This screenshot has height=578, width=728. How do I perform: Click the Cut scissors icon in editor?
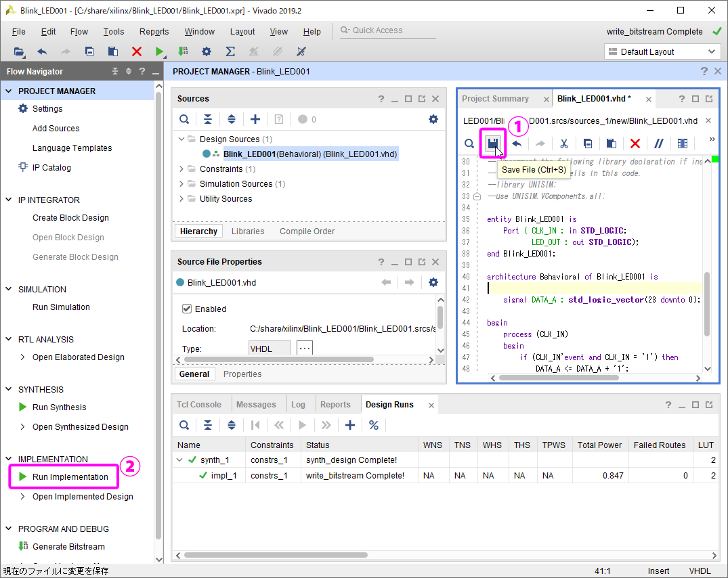click(563, 143)
